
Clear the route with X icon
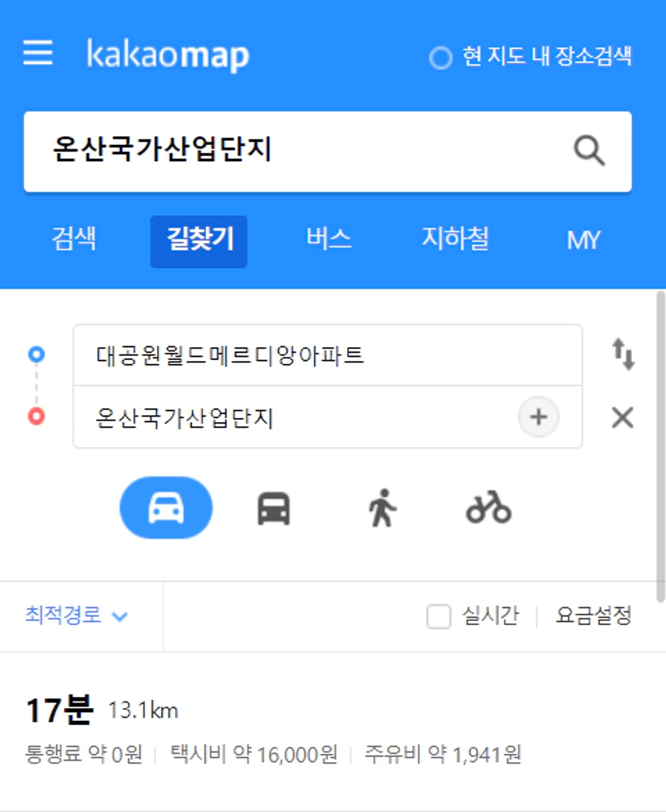pyautogui.click(x=623, y=417)
